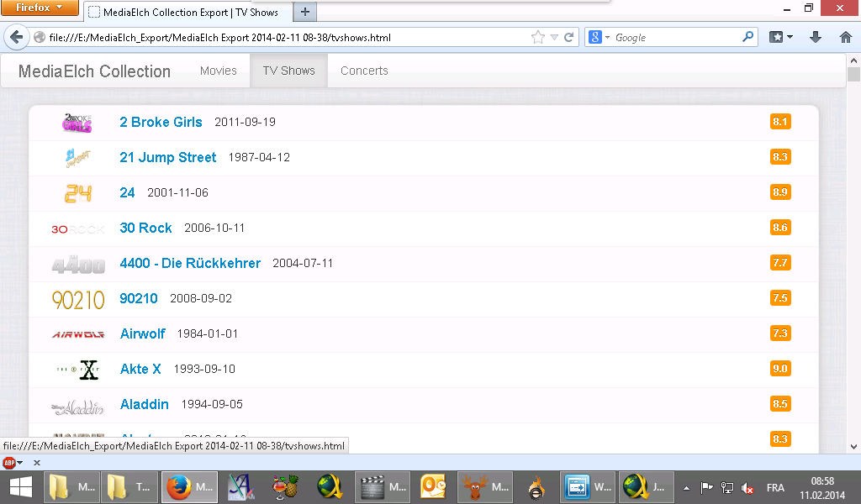The width and height of the screenshot is (861, 504).
Task: Open the Google search engine selector
Action: point(599,37)
